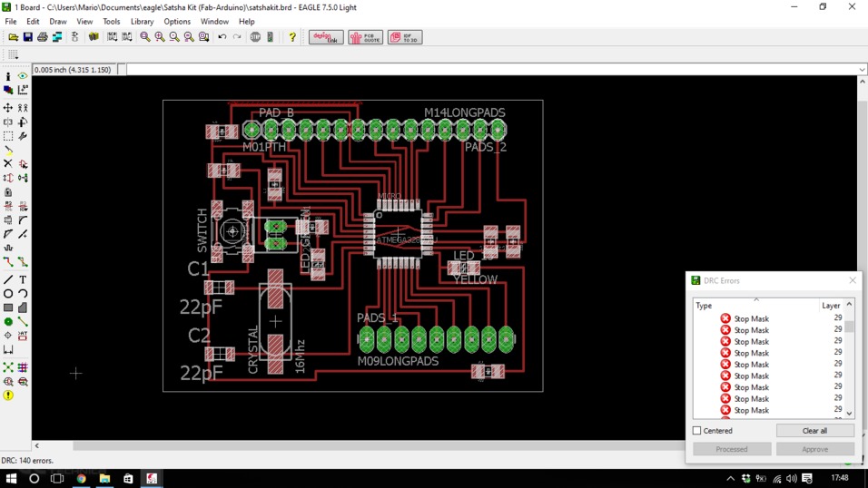
Task: Open the Draw menu
Action: pos(57,22)
